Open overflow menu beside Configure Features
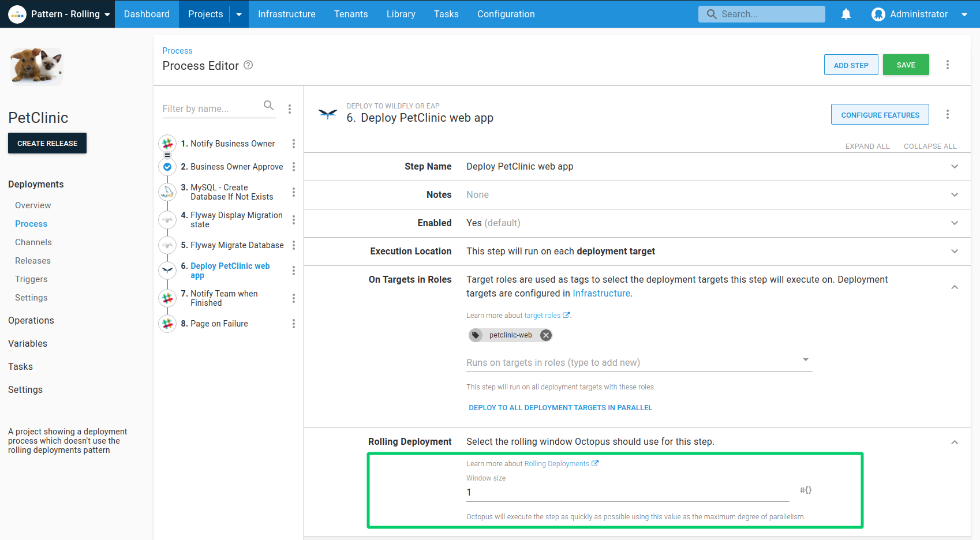This screenshot has width=980, height=540. coord(947,114)
